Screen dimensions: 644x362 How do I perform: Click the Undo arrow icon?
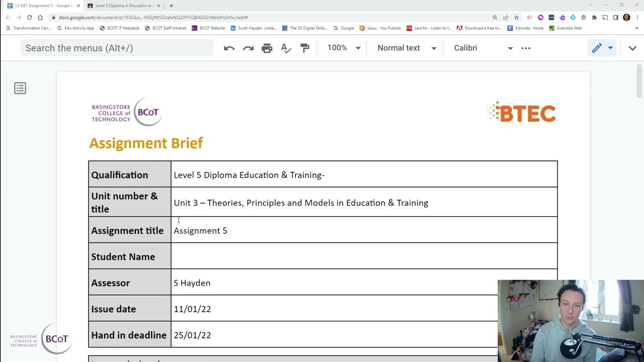point(229,48)
